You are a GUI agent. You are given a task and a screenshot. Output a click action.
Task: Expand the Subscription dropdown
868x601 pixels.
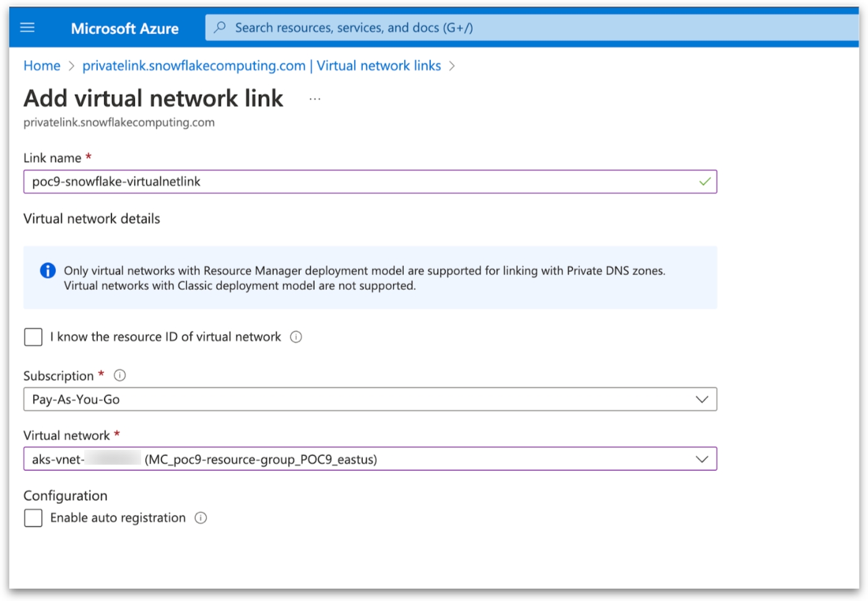click(x=701, y=400)
